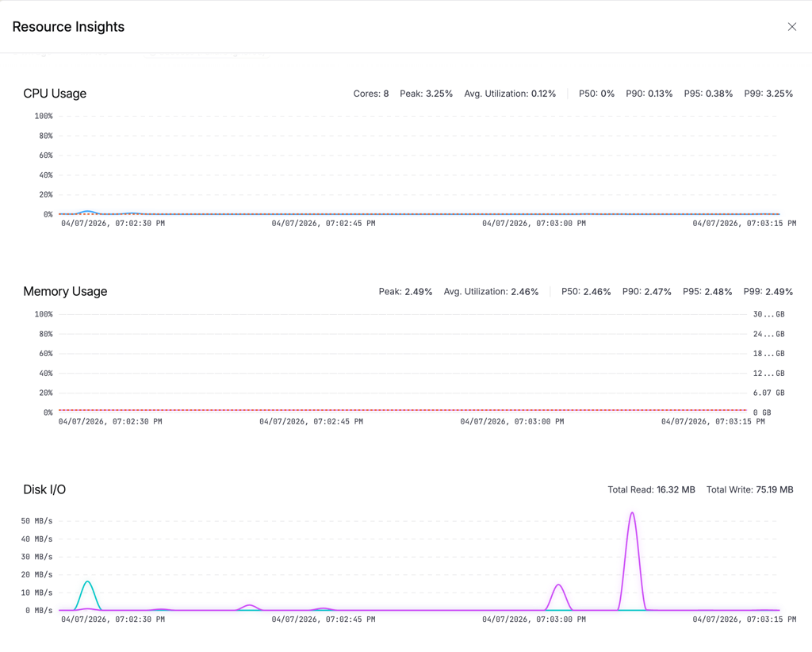Click CPU Avg. Utilization: 0.12%

510,94
